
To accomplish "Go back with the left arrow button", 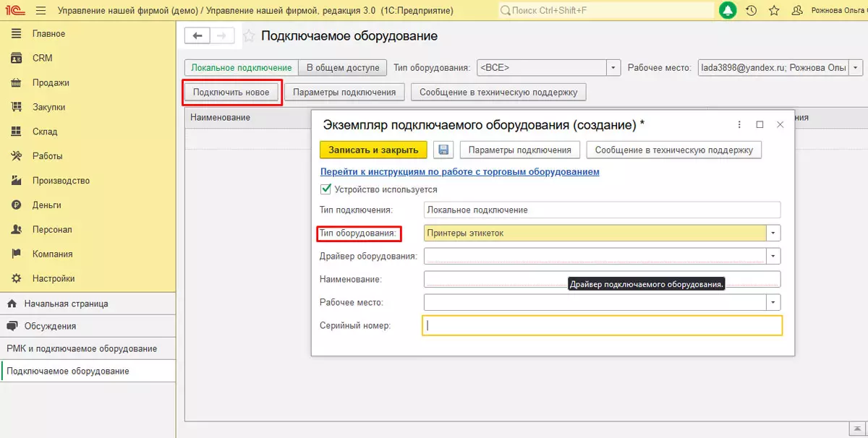I will click(197, 36).
